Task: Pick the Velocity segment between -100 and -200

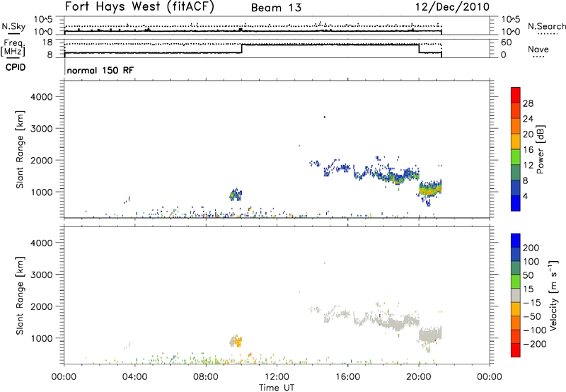Action: [x=516, y=336]
